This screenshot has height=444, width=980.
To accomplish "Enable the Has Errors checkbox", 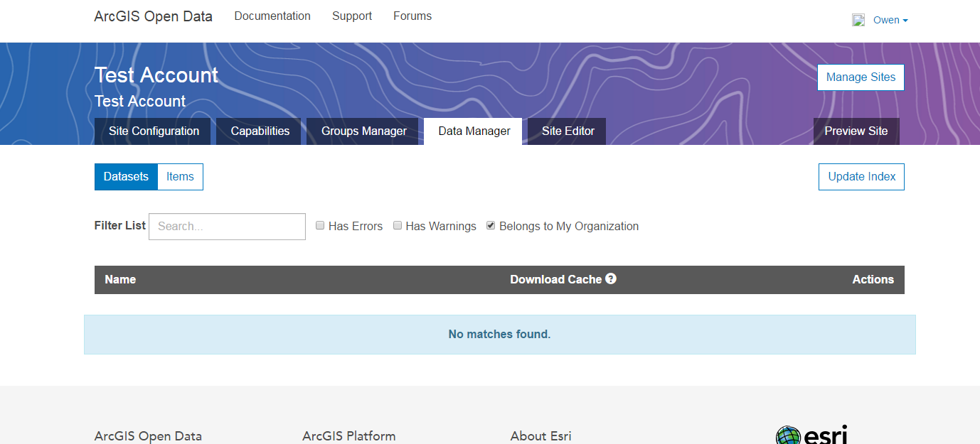I will pyautogui.click(x=320, y=225).
